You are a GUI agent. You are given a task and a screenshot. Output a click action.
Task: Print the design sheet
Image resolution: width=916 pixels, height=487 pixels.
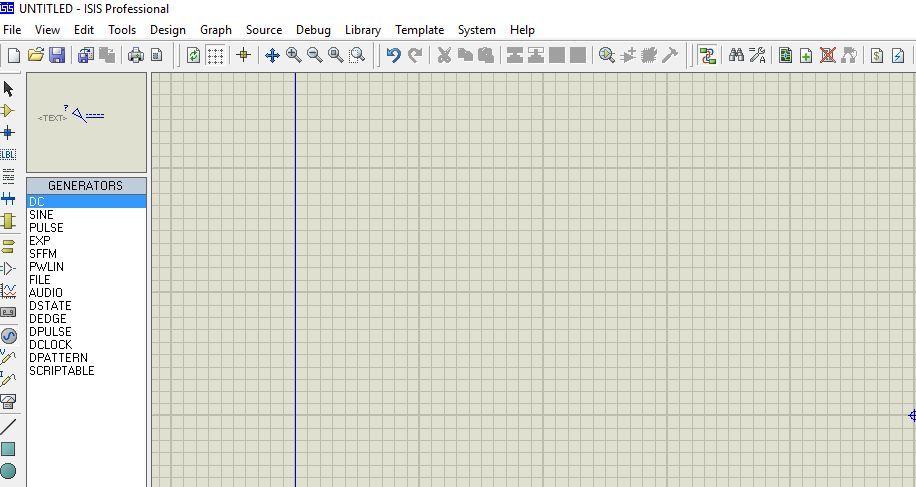136,55
